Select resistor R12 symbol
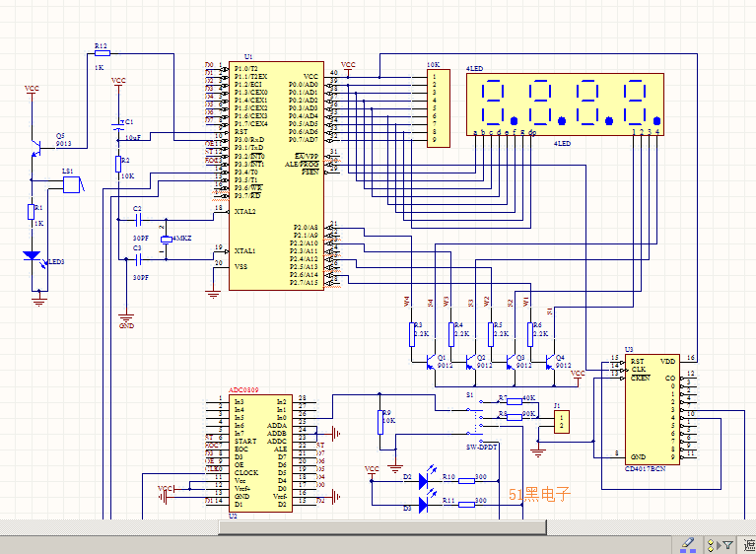 [x=103, y=53]
